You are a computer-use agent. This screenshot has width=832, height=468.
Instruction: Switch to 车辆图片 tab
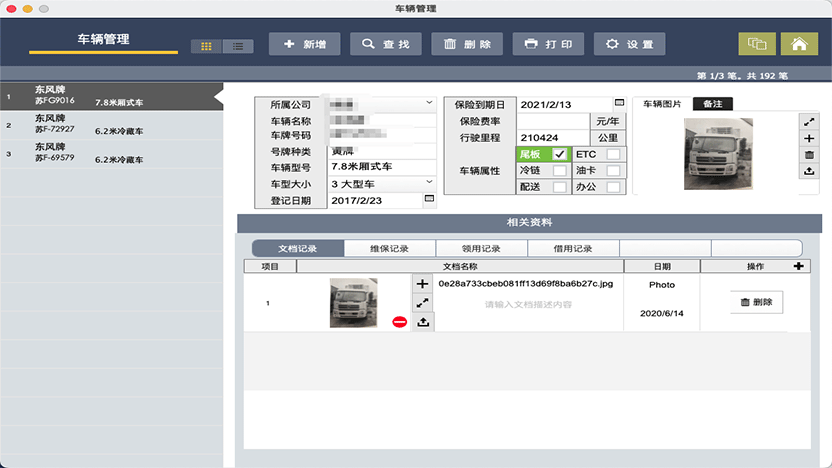pyautogui.click(x=662, y=104)
